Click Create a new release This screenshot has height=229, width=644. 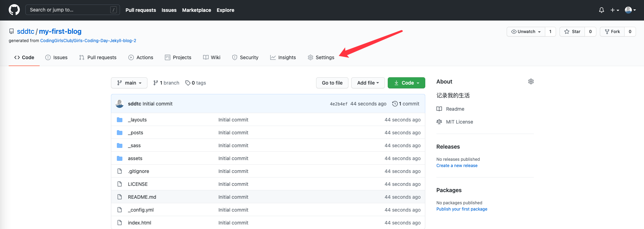pyautogui.click(x=457, y=166)
